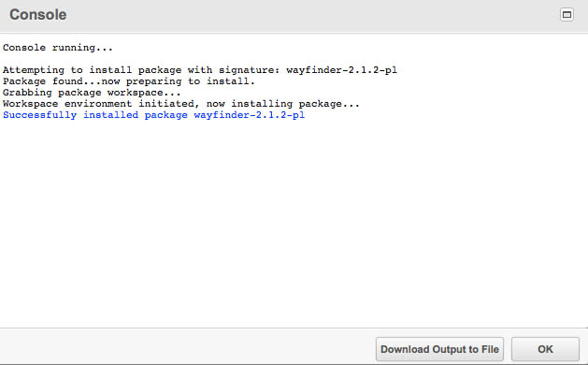Confirm with the OK button
This screenshot has width=588, height=365.
[x=545, y=349]
